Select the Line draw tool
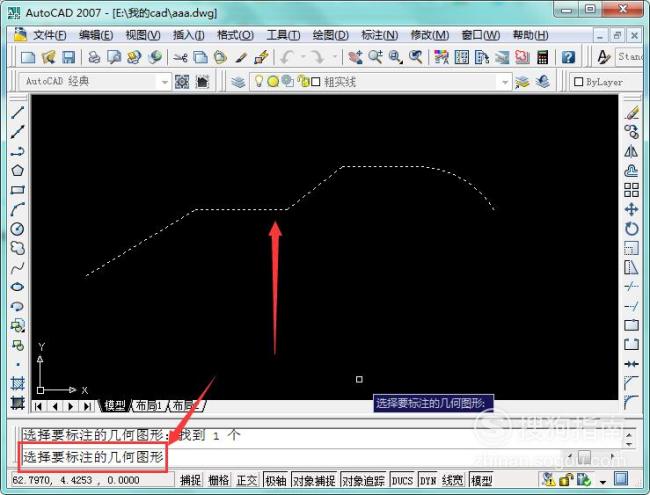 coord(17,112)
